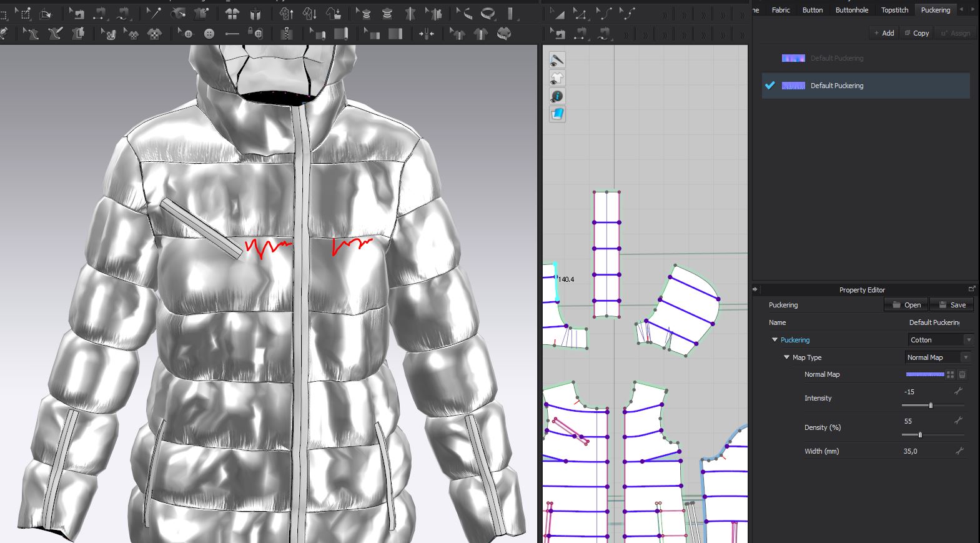Click the blue checkmark on Default Puckering

pyautogui.click(x=770, y=86)
